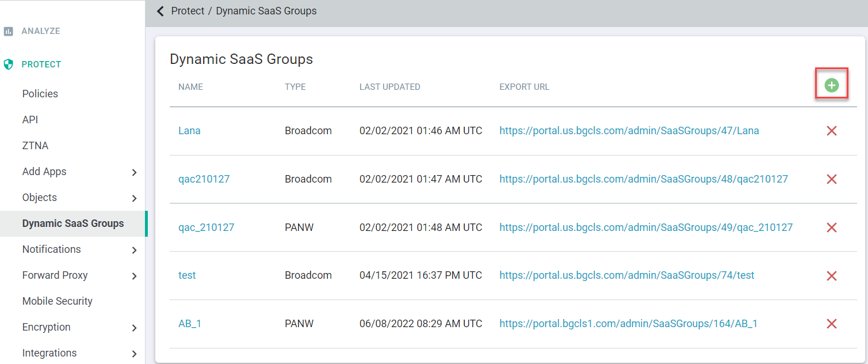Click the PROTECT shield icon
Image resolution: width=868 pixels, height=364 pixels.
(x=8, y=64)
